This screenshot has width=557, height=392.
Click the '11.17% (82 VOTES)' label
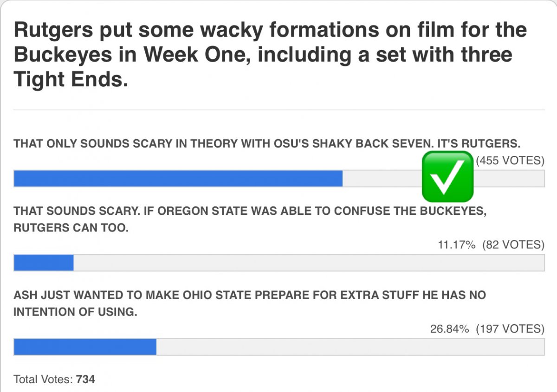(491, 245)
